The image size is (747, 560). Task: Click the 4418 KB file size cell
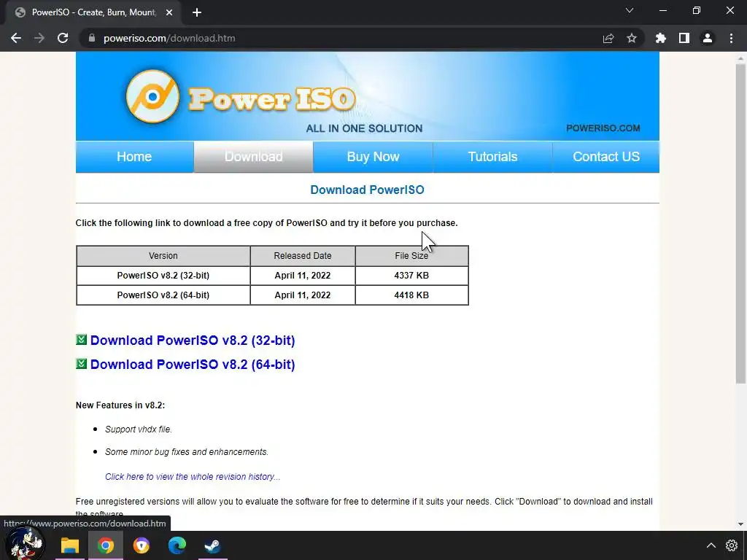point(411,295)
